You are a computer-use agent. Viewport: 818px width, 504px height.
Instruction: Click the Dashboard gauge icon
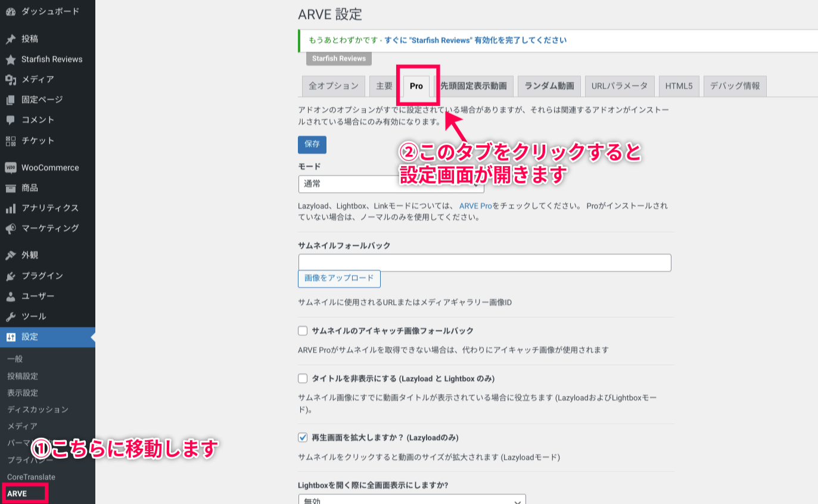coord(10,12)
